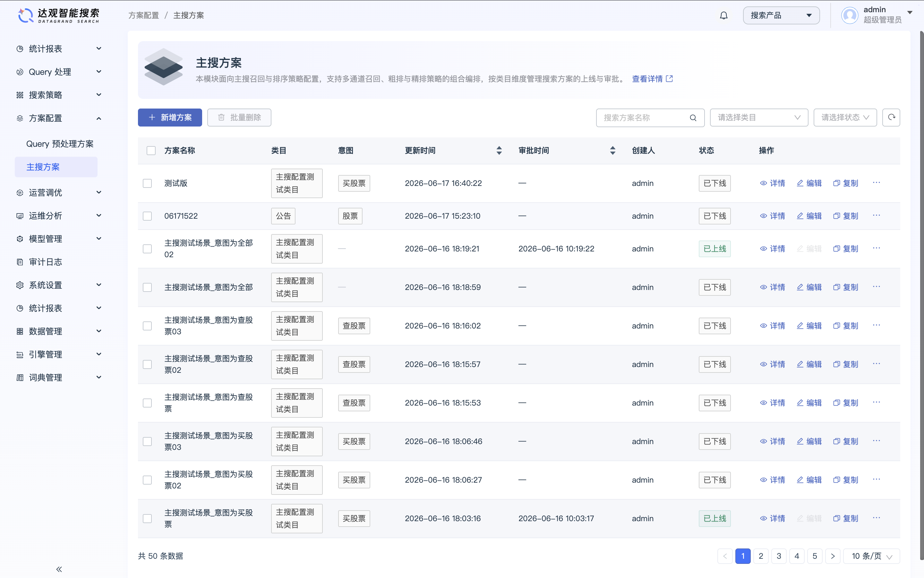Open more actions for 06171522 row
Screen dimensions: 924x578
point(876,215)
